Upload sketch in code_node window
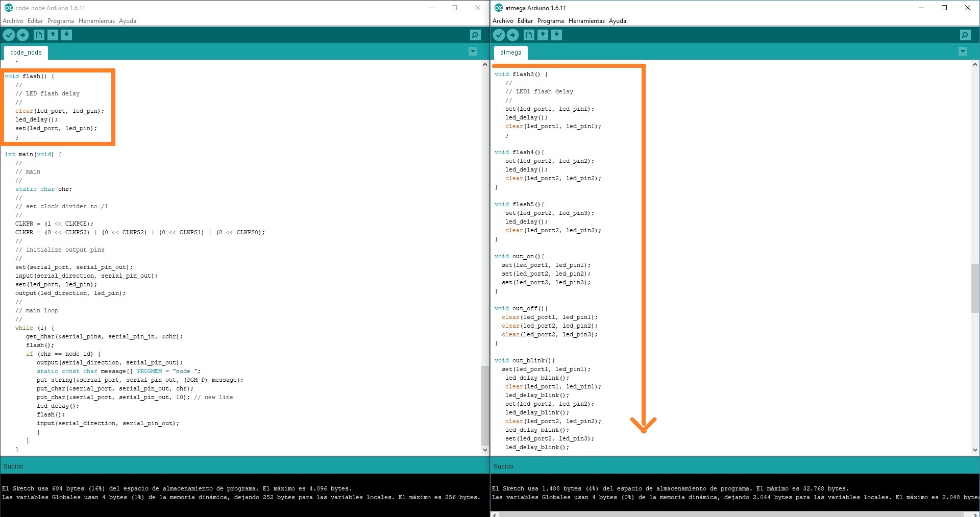 click(23, 35)
